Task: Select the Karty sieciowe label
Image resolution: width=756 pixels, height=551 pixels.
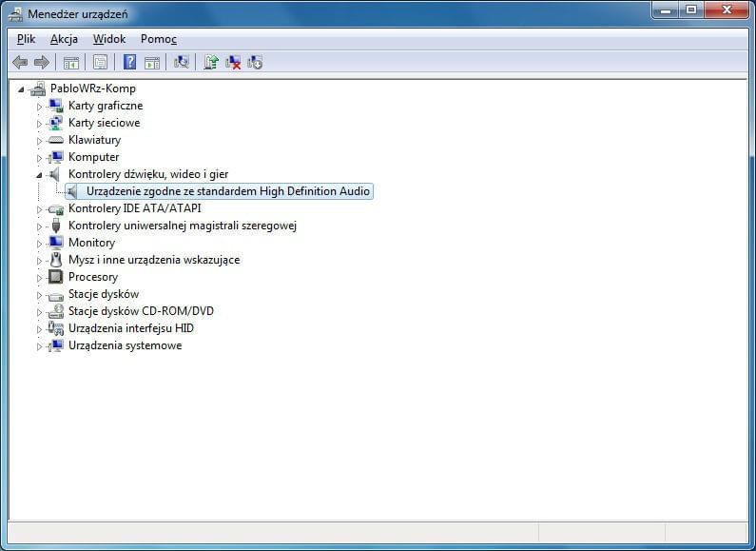Action: click(x=105, y=123)
